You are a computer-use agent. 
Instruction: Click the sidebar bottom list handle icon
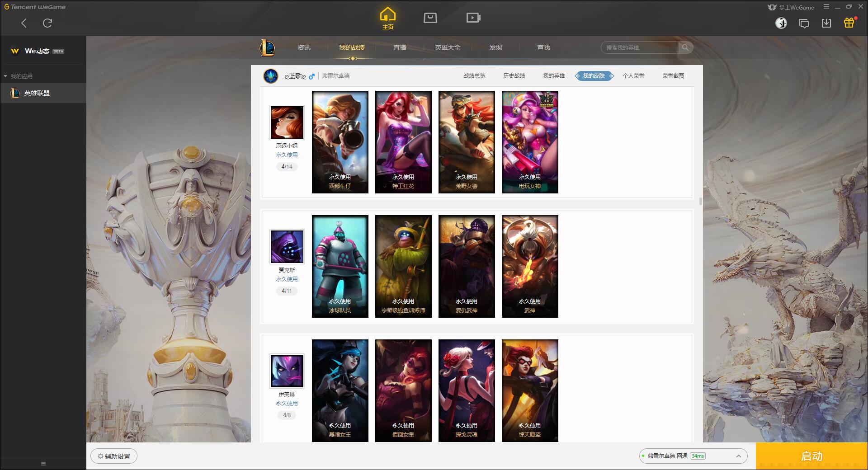click(43, 464)
